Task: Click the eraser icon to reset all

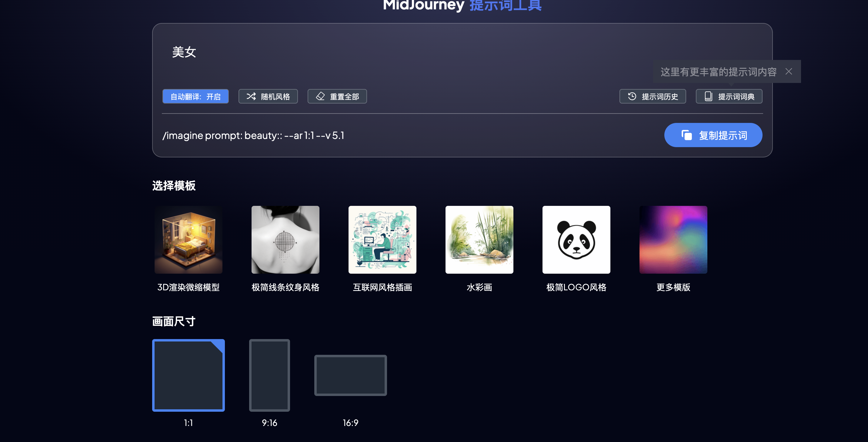Action: click(320, 96)
